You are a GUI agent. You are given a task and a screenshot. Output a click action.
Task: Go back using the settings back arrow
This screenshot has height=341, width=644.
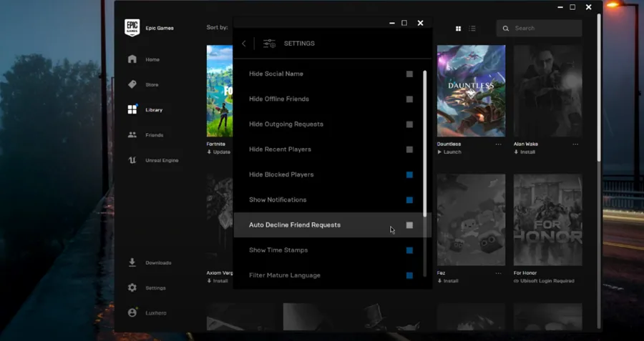tap(243, 44)
